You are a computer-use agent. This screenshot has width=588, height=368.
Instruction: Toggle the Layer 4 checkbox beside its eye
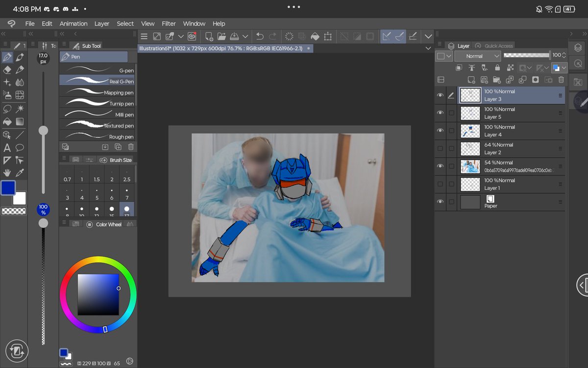click(x=451, y=131)
